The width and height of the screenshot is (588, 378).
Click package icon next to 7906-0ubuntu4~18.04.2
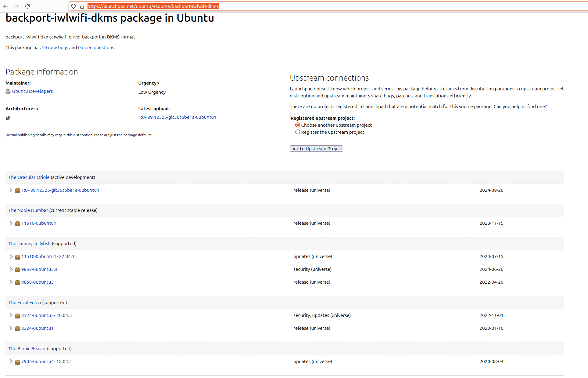pyautogui.click(x=17, y=362)
